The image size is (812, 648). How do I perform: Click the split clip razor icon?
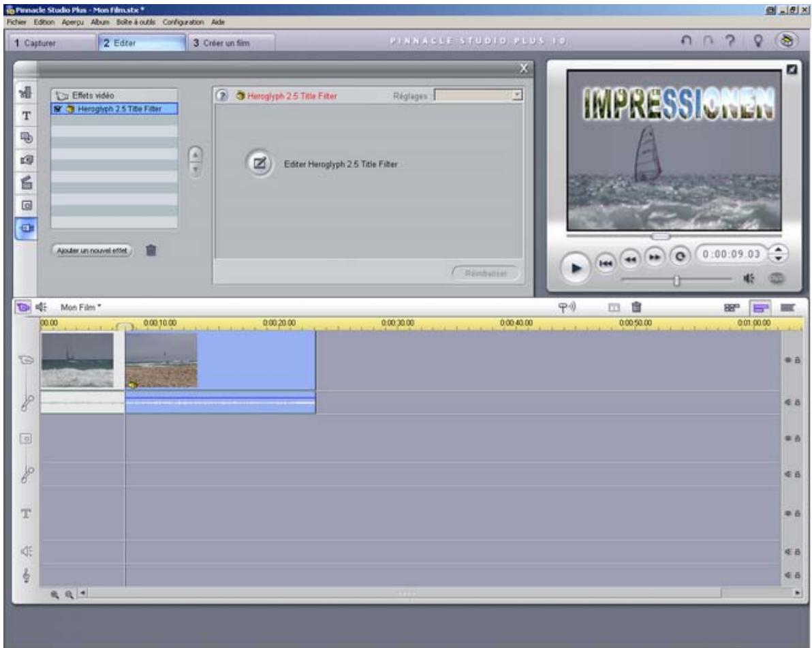click(614, 308)
